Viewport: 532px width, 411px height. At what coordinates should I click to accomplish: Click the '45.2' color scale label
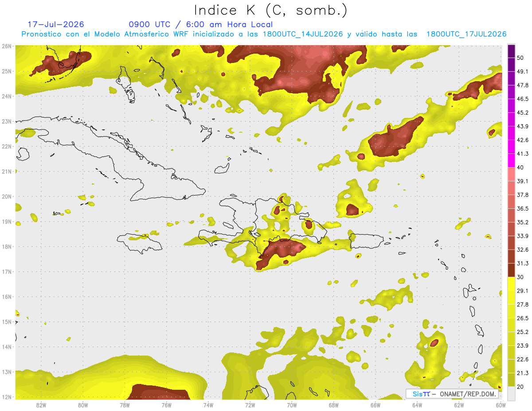[523, 113]
